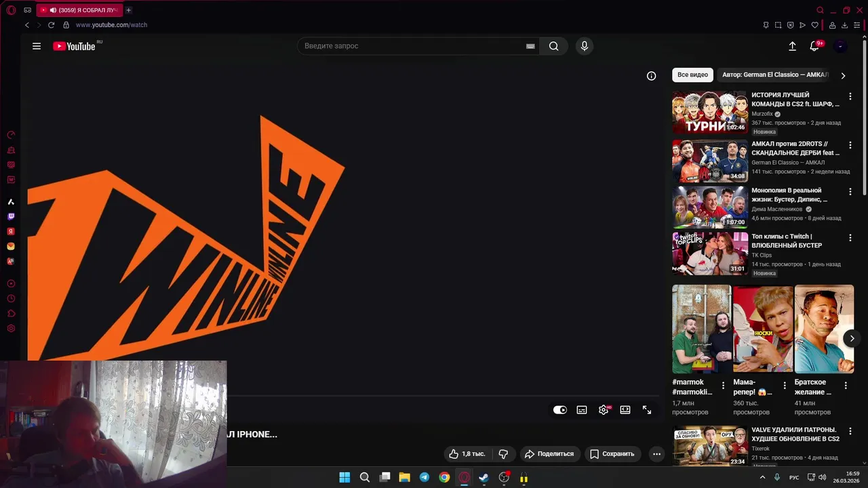Toggle subtitles in the video player

click(x=582, y=410)
